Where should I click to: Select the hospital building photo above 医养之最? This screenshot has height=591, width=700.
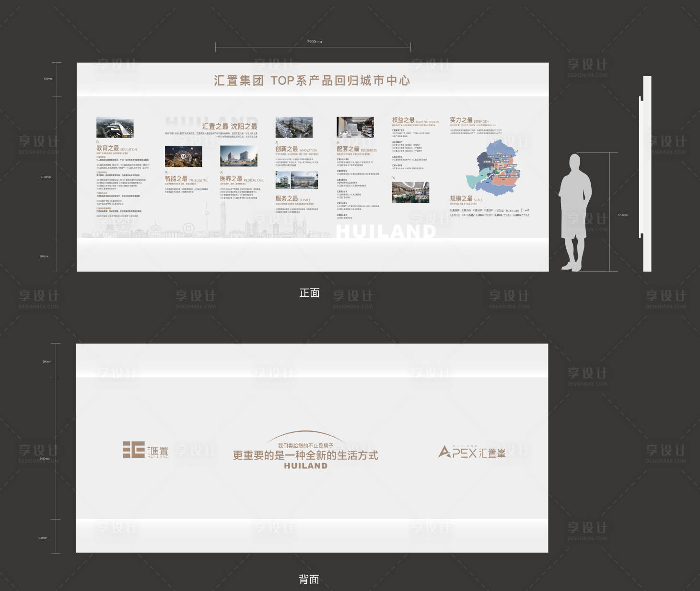pos(239,156)
